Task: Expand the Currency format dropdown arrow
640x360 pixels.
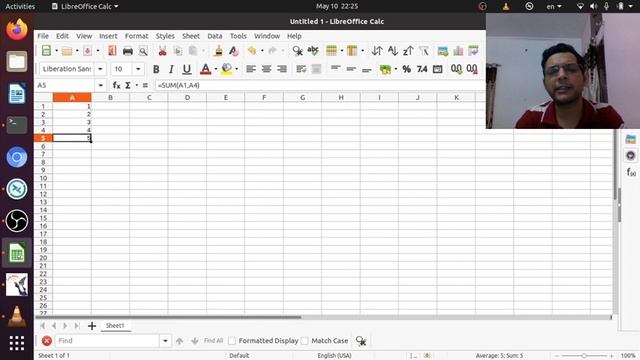Action: 396,69
